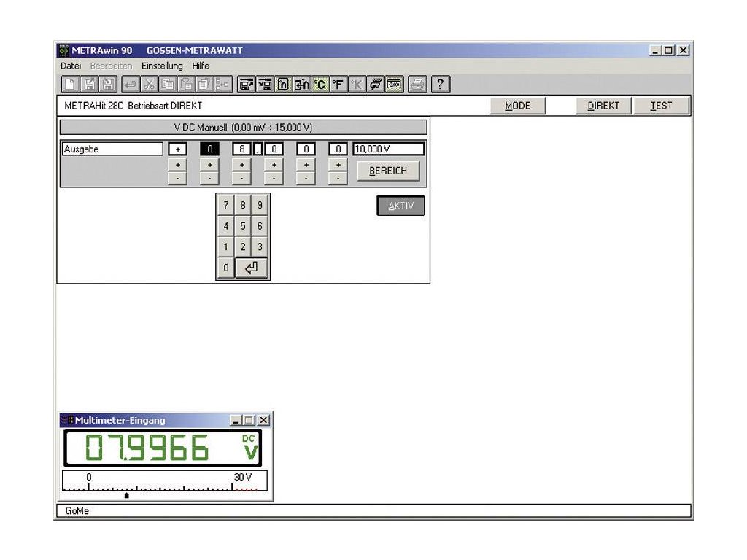Image resolution: width=747 pixels, height=560 pixels.
Task: Click the MODE button
Action: click(x=518, y=106)
